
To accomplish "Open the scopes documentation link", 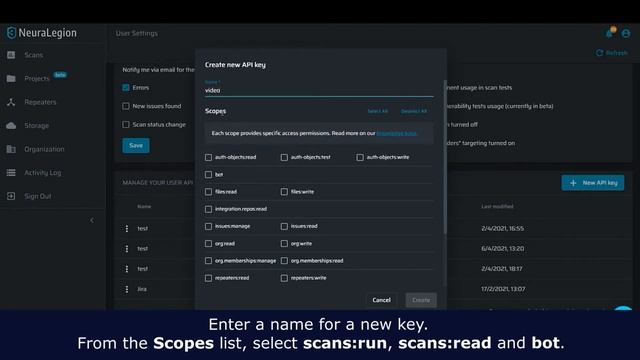I will (396, 133).
